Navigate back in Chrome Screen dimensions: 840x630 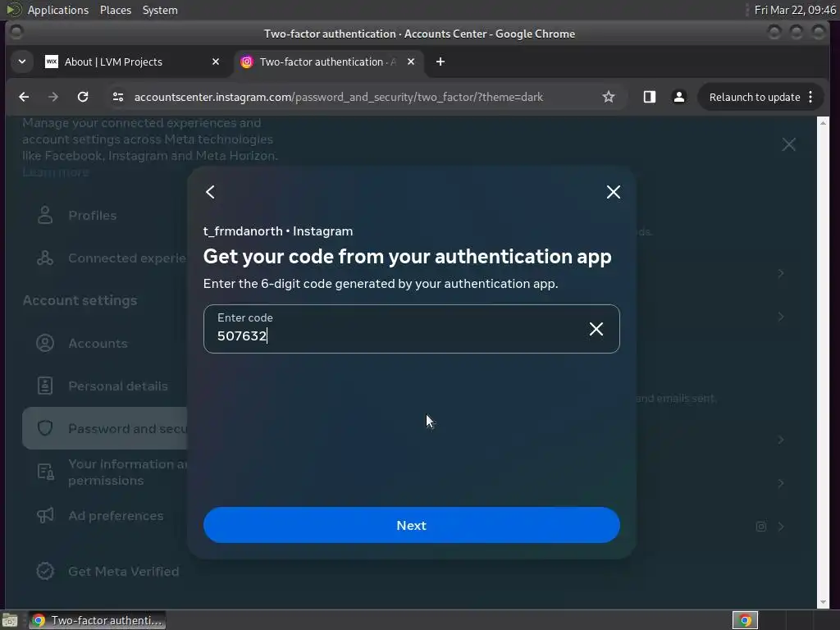click(24, 97)
